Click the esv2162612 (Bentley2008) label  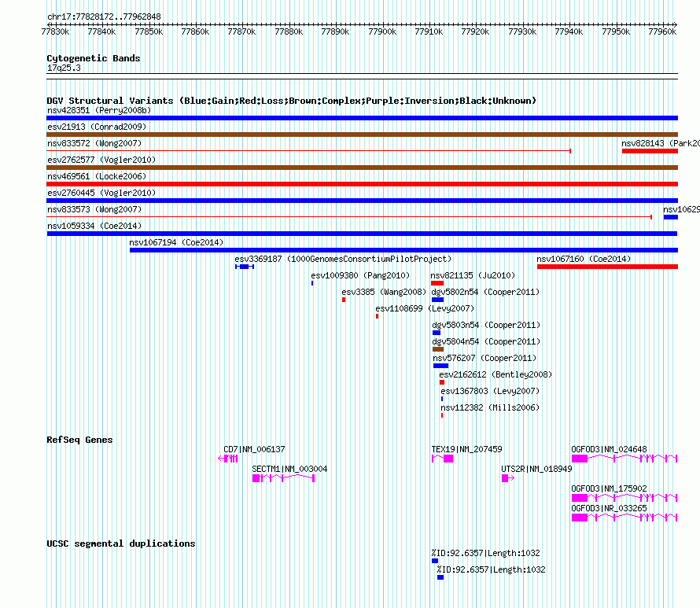coord(496,374)
